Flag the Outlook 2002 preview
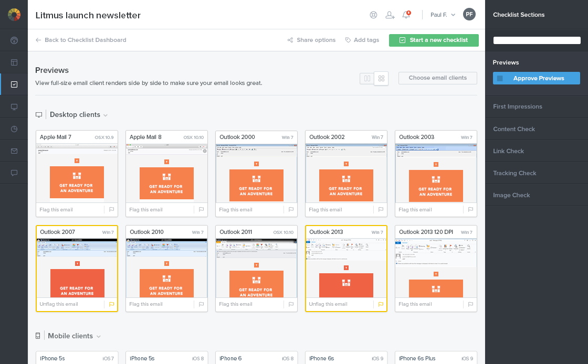The width and height of the screenshot is (588, 364). pos(381,210)
